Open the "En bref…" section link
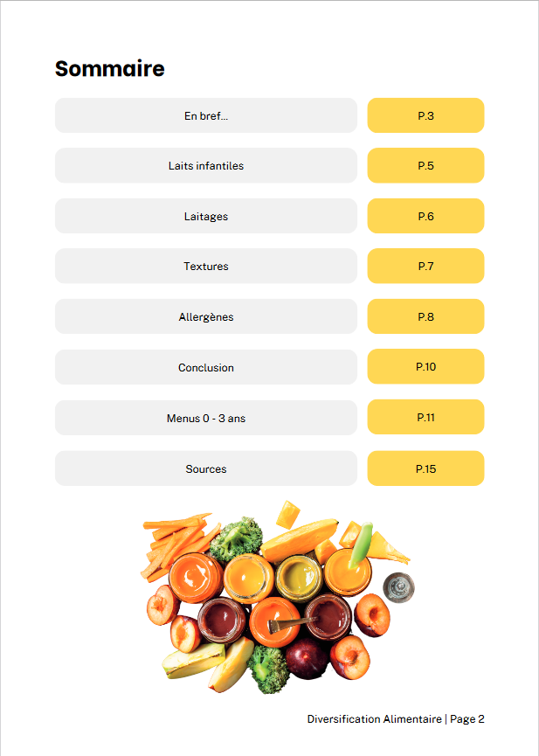The image size is (539, 756). (206, 115)
